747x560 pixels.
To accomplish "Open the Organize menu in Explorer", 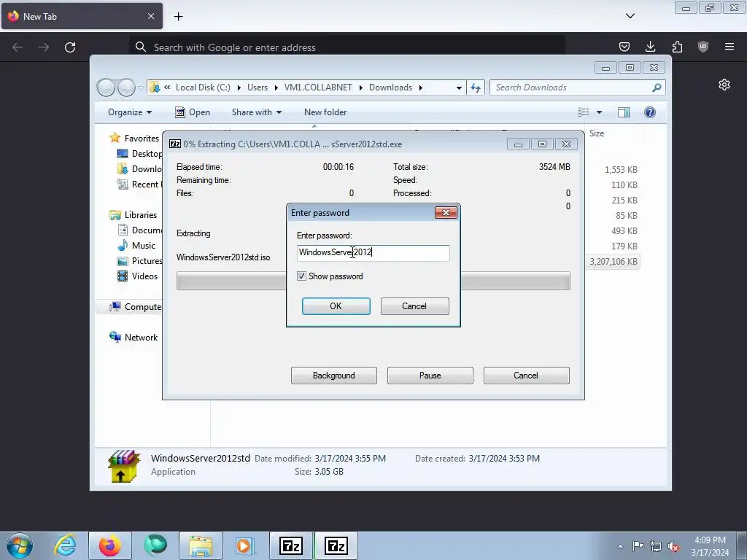I will coord(130,112).
